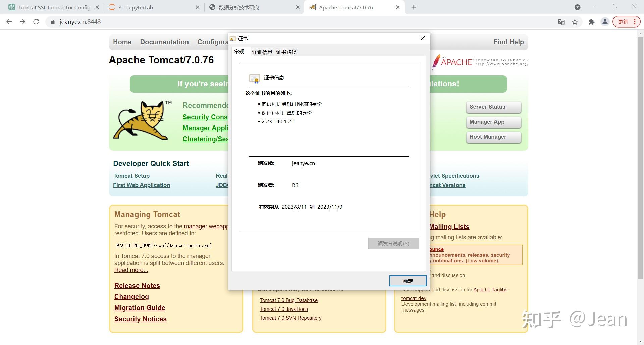Open the Migration Guide link

click(140, 308)
